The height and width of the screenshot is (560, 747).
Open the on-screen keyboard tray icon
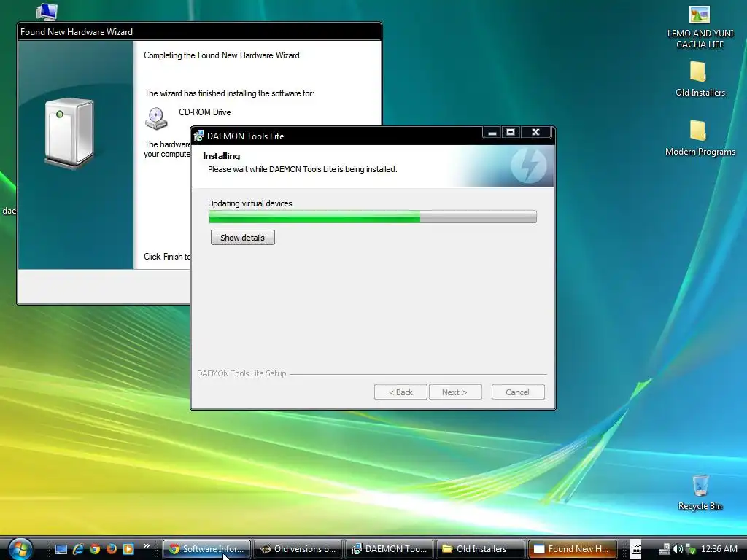point(636,549)
